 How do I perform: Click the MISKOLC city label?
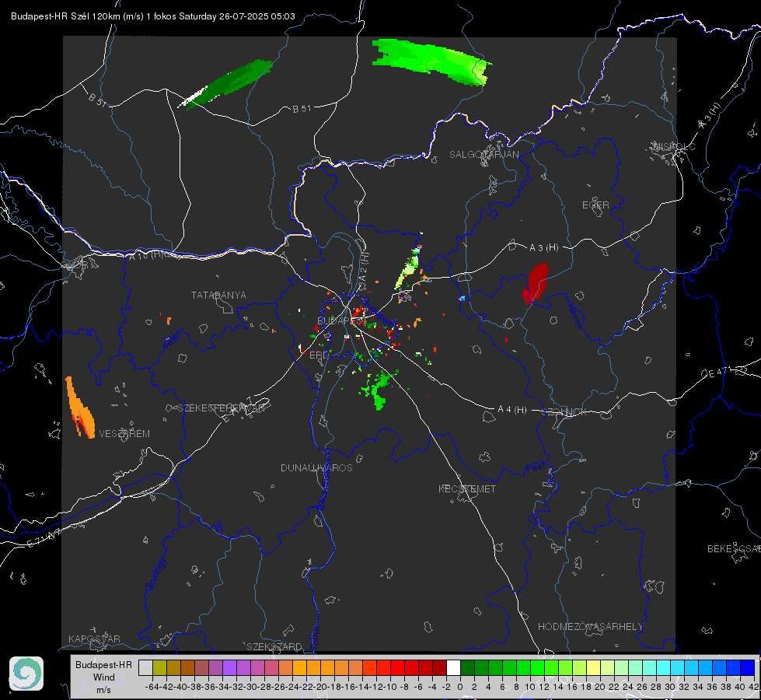(x=674, y=147)
